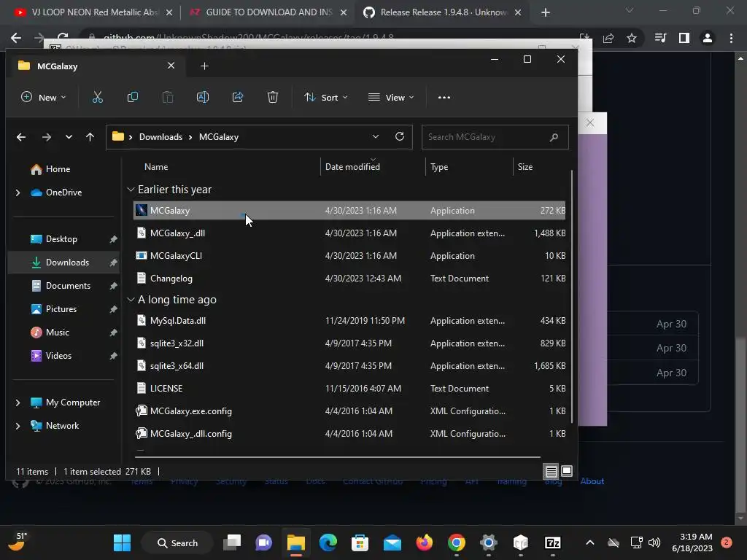
Task: Add a new File Explorer tab
Action: [x=205, y=66]
